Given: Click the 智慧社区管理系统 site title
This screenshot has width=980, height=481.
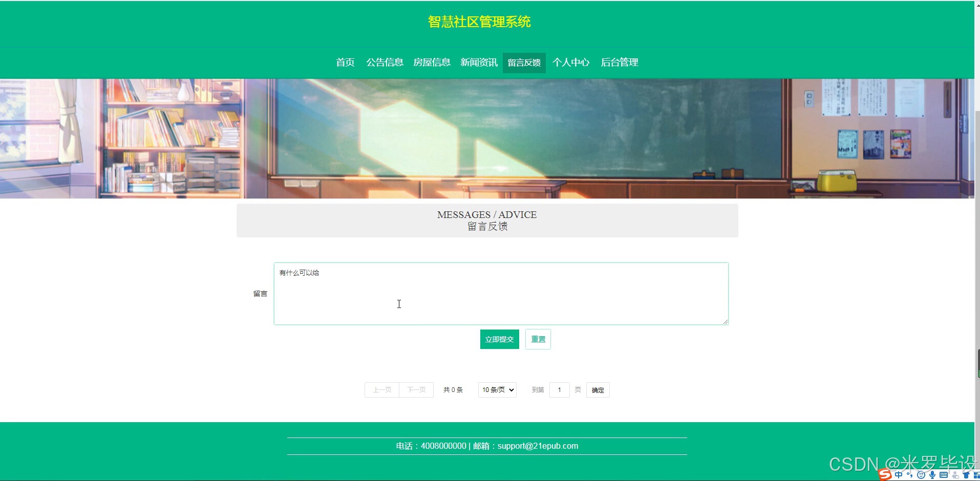Looking at the screenshot, I should click(x=479, y=22).
